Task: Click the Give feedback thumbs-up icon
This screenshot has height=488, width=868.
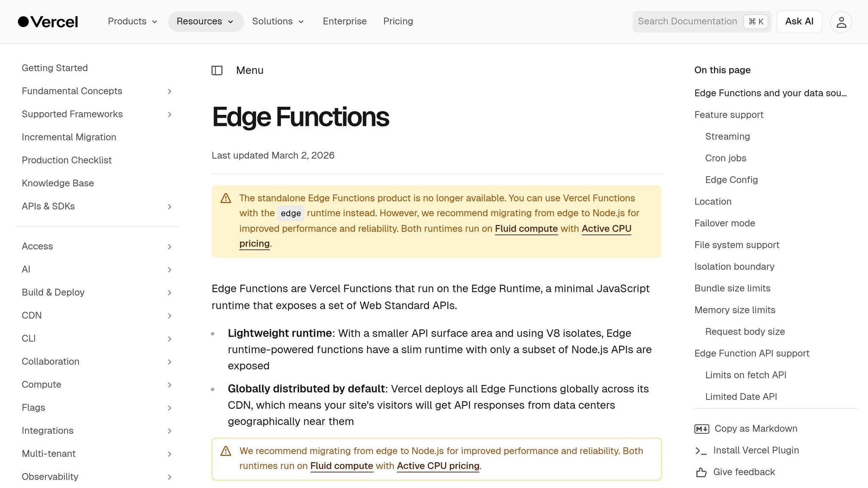Action: coord(701,471)
